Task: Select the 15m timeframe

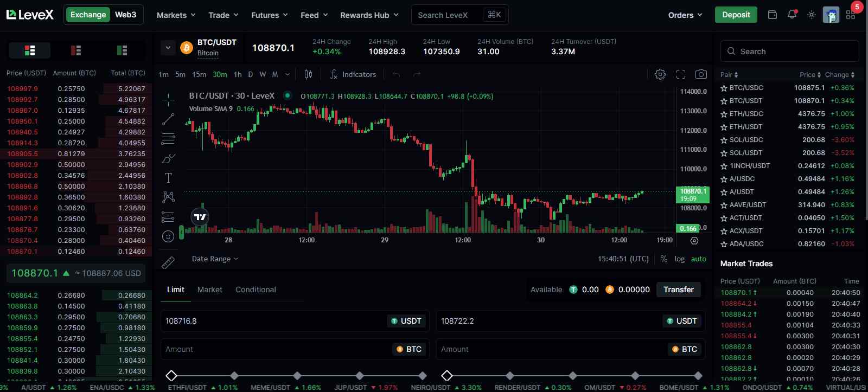Action: point(199,74)
